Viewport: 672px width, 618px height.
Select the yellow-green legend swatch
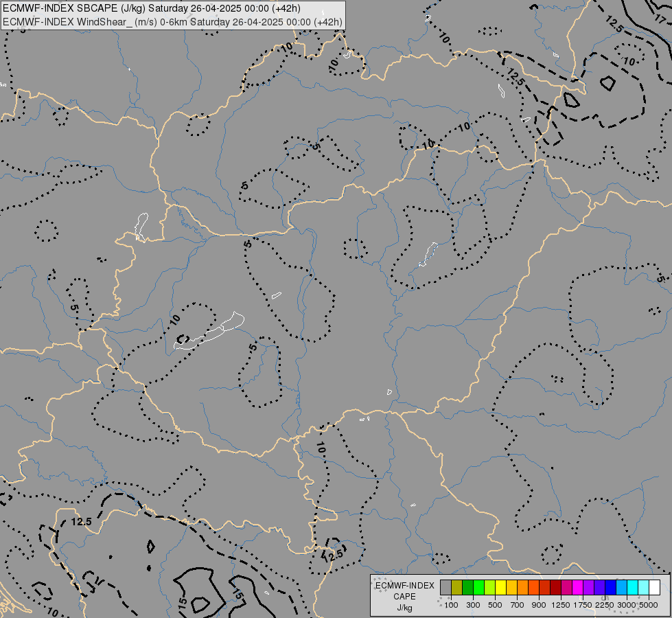point(489,588)
